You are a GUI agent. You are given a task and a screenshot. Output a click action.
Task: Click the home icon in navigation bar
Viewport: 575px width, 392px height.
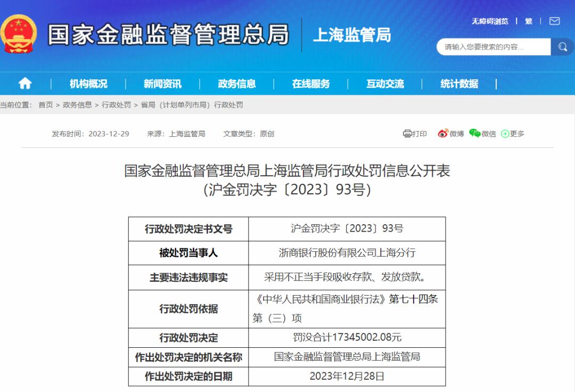[x=25, y=84]
